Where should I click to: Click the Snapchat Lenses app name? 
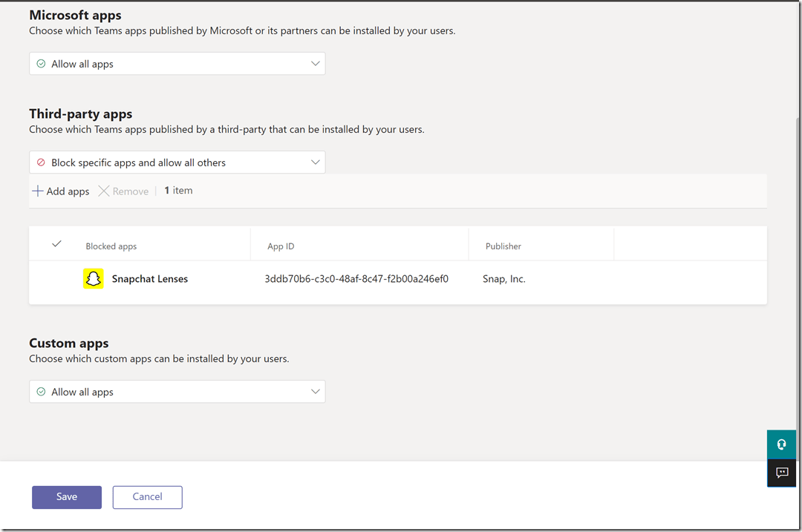(150, 279)
